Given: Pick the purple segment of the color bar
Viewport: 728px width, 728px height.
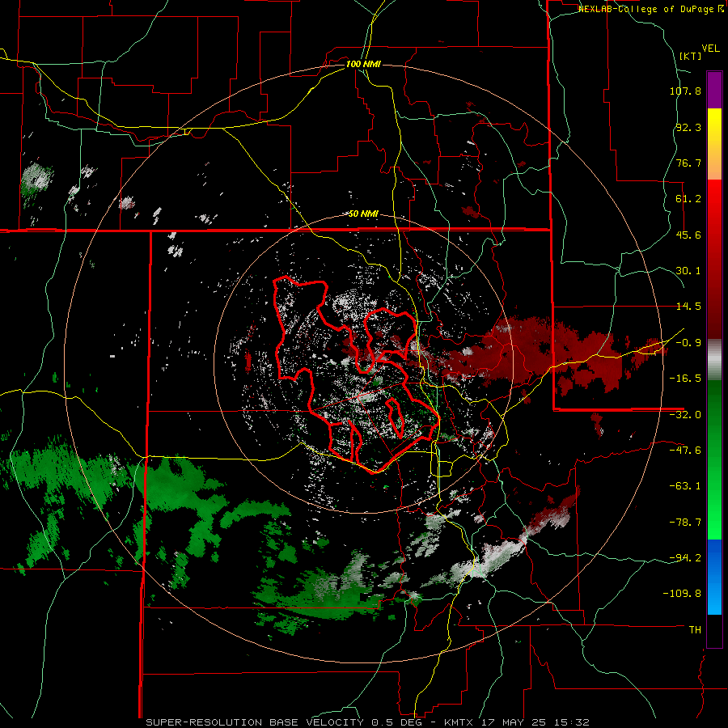Looking at the screenshot, I should coord(714,90).
